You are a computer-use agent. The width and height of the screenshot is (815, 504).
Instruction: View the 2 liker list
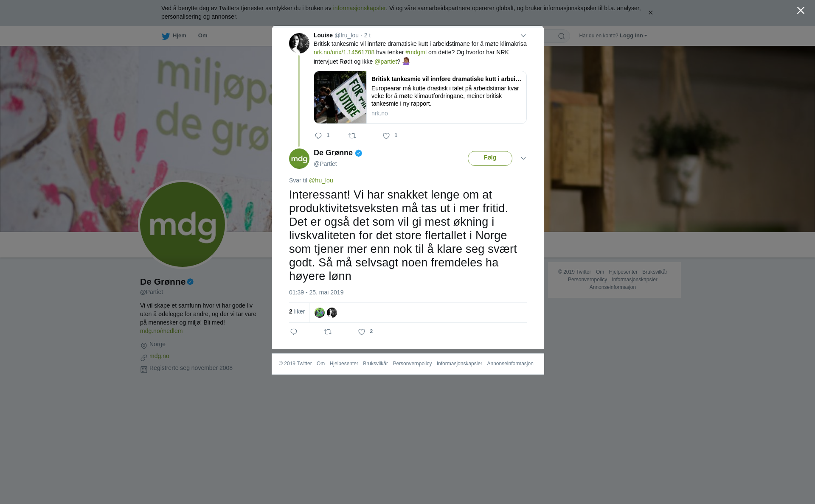point(297,311)
